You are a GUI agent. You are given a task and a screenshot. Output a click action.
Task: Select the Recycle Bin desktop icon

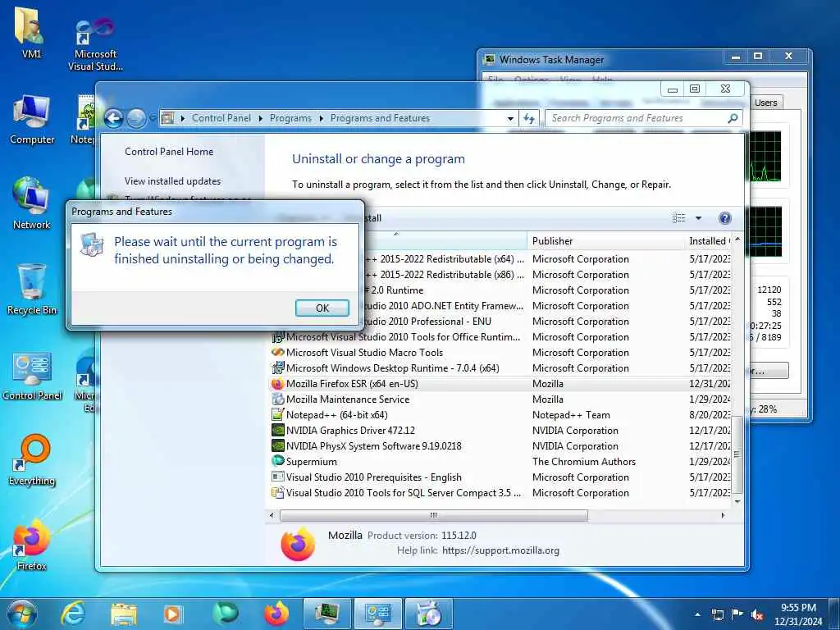[31, 290]
